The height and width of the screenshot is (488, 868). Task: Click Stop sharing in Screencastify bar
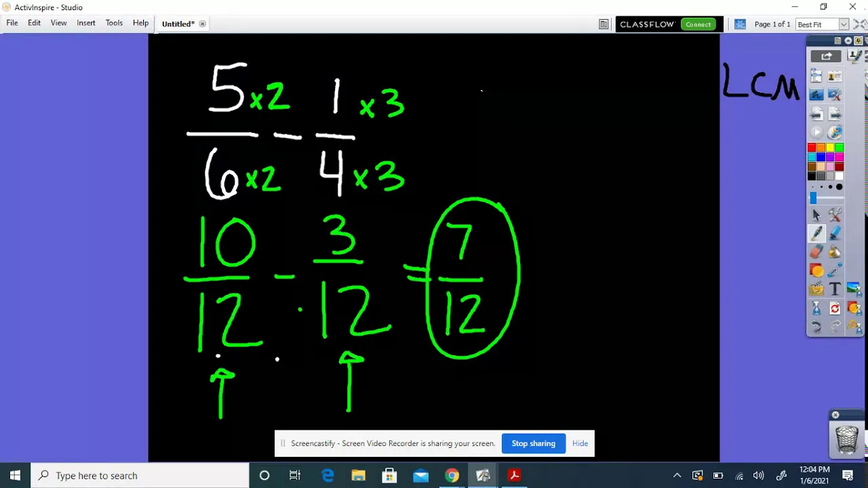(534, 443)
